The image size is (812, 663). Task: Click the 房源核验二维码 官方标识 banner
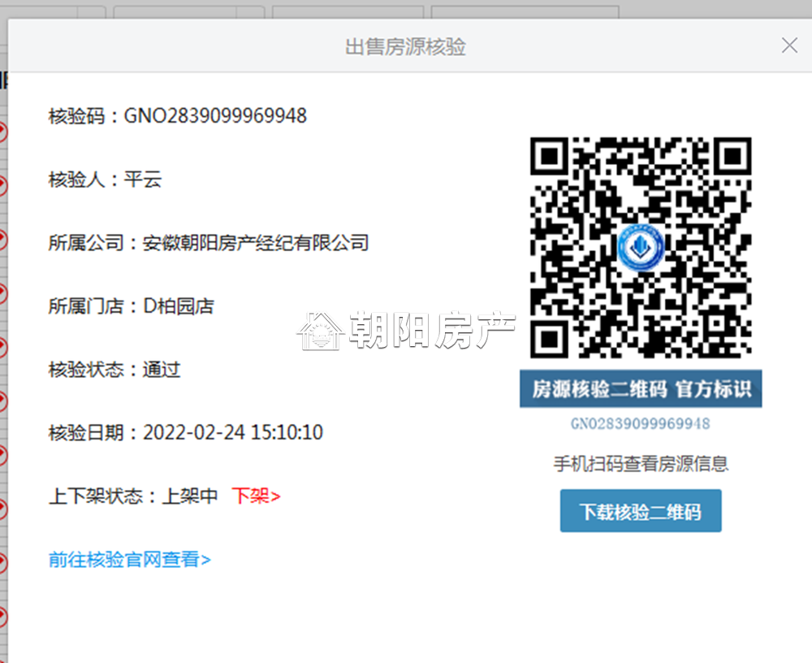(x=641, y=388)
